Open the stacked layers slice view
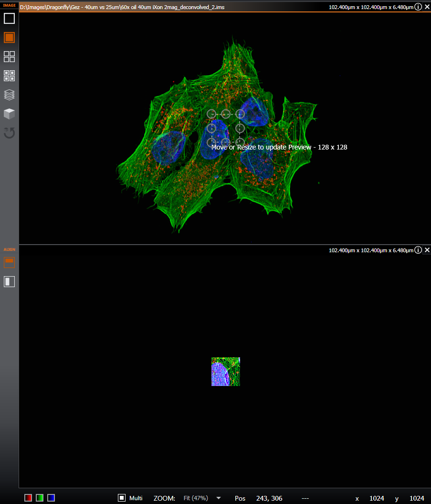431x504 pixels. pos(10,95)
